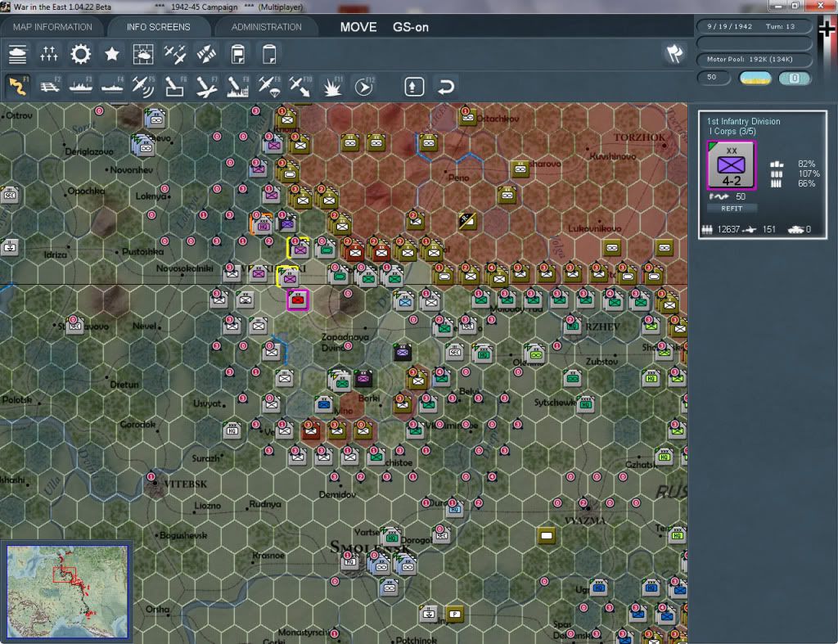Select F1 move mode arrow icon
Viewport: 838px width, 644px height.
(x=18, y=86)
